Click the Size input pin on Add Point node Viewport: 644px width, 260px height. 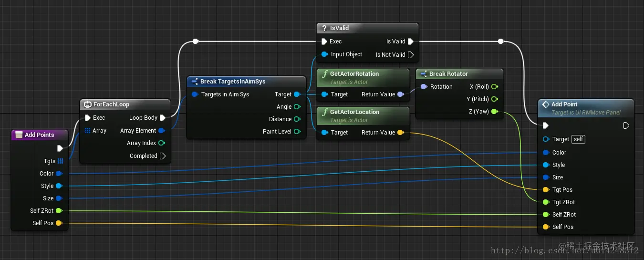pyautogui.click(x=546, y=177)
